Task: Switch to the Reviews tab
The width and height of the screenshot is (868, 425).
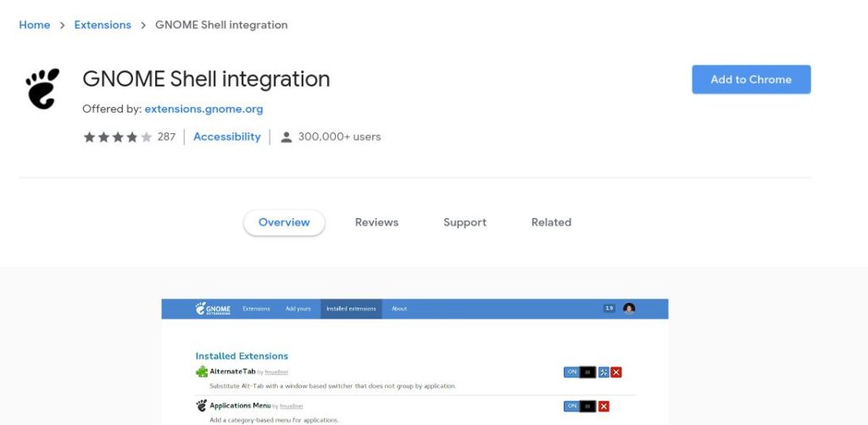Action: [376, 222]
